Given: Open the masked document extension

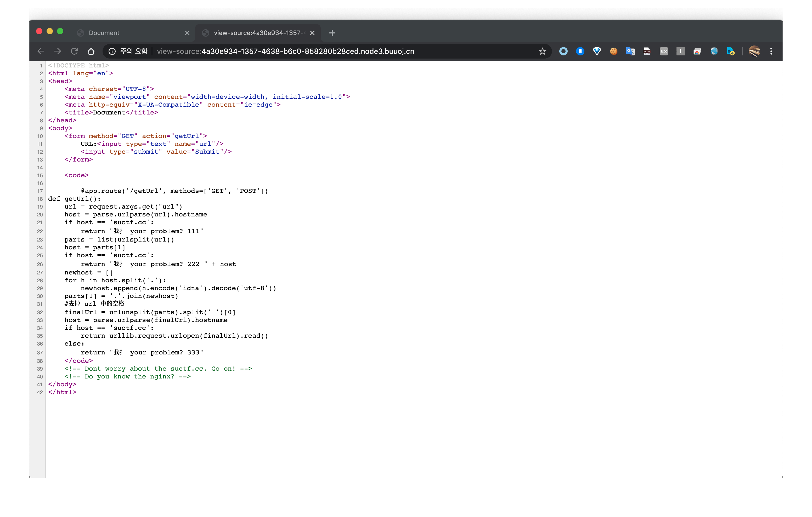Looking at the screenshot, I should (x=647, y=51).
